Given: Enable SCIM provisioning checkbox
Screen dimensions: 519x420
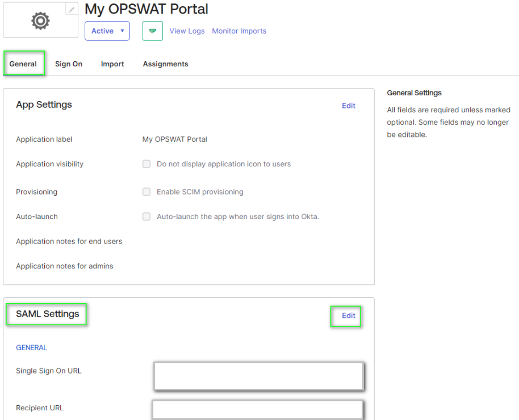Looking at the screenshot, I should [x=147, y=192].
